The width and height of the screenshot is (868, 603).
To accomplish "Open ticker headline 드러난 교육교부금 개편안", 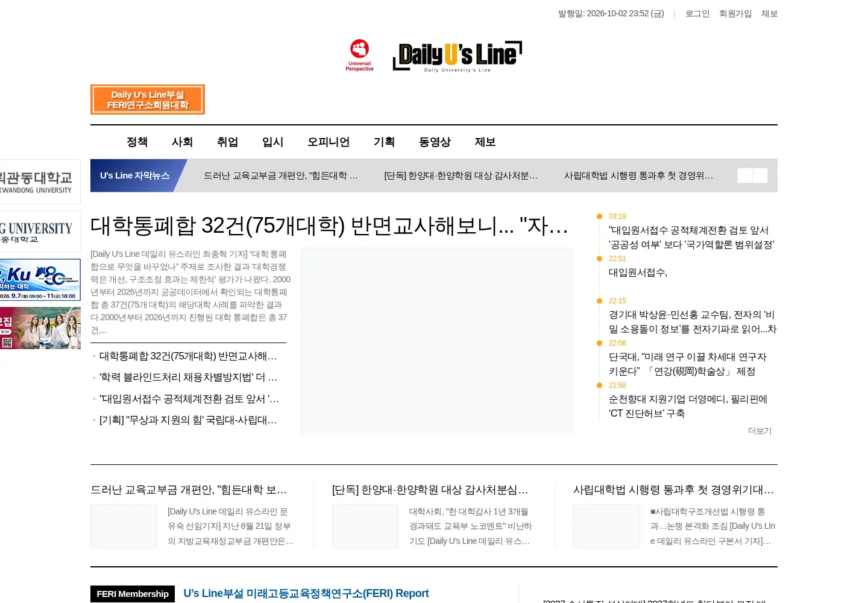I will [281, 175].
